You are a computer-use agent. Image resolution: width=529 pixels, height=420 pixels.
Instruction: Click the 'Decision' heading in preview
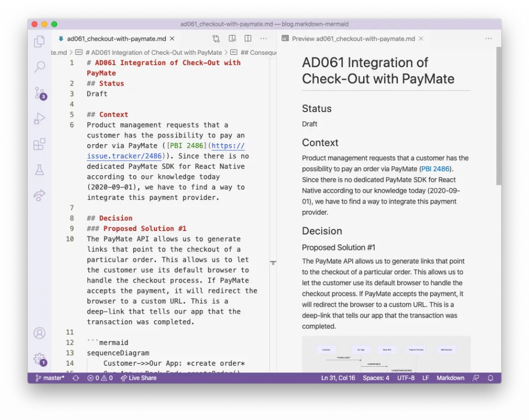[322, 231]
